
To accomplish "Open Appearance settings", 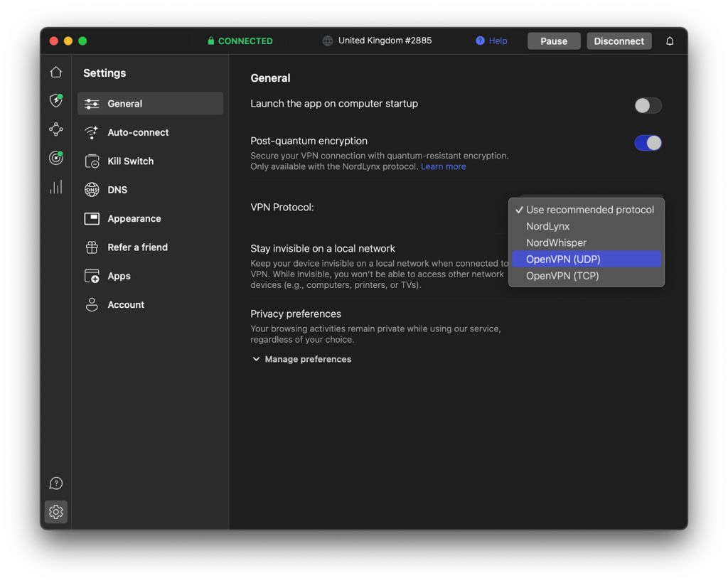I will click(x=151, y=219).
